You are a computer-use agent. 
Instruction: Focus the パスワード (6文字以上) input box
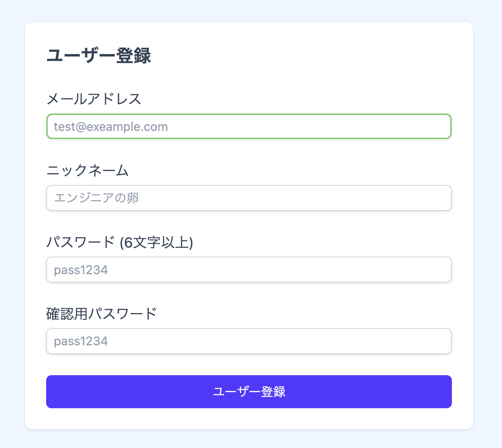point(249,270)
